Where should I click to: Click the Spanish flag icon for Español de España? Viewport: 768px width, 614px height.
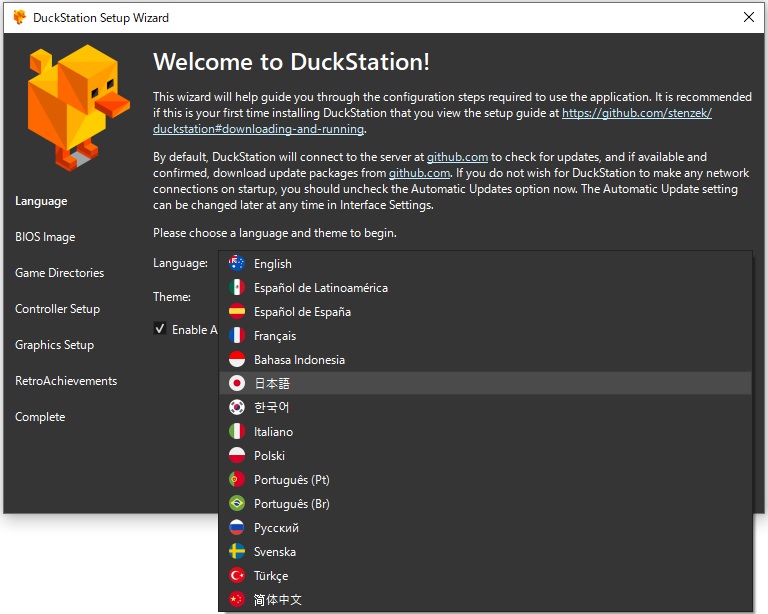pos(237,311)
